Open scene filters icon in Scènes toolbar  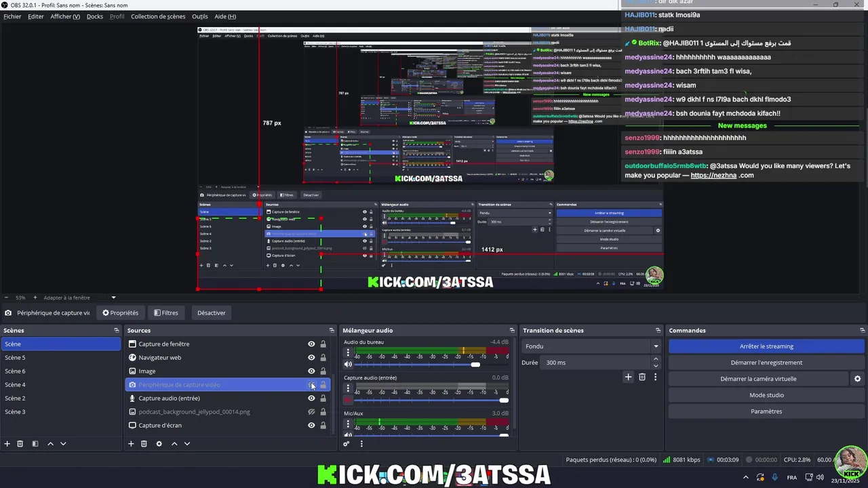point(35,444)
